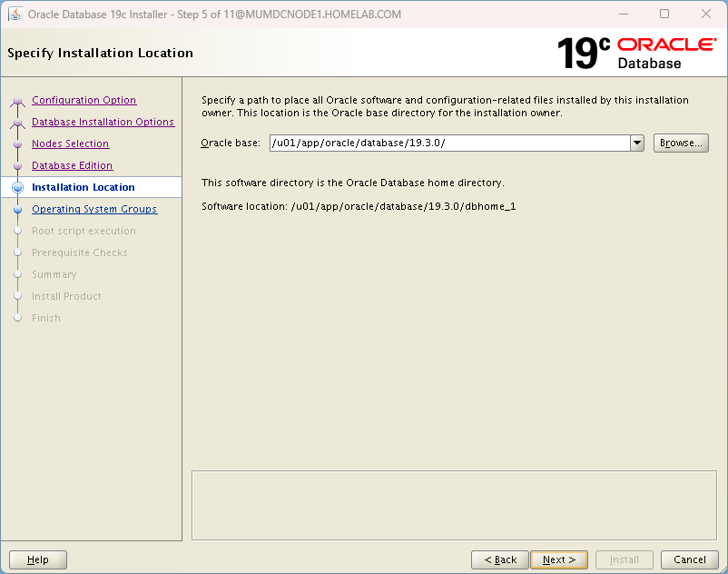This screenshot has width=728, height=574.
Task: Cancel the Oracle installation
Action: 690,560
